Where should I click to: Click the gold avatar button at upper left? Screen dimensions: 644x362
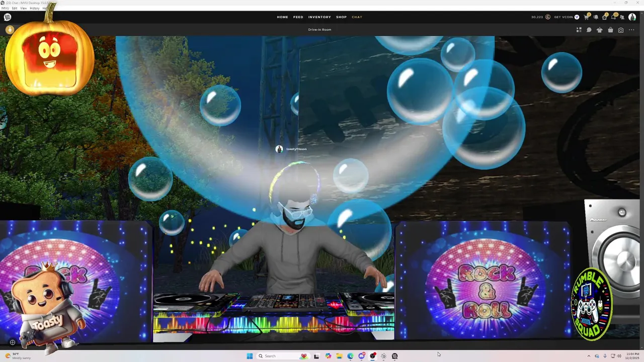click(10, 30)
